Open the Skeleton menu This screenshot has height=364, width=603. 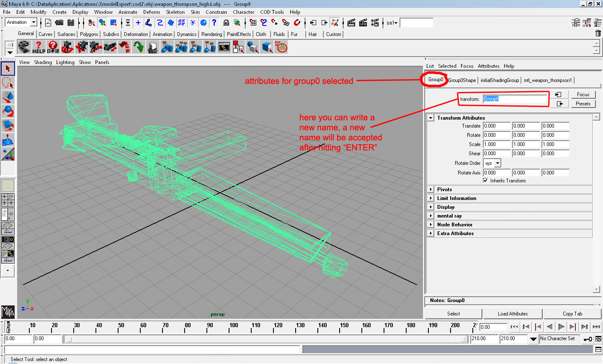pyautogui.click(x=175, y=12)
